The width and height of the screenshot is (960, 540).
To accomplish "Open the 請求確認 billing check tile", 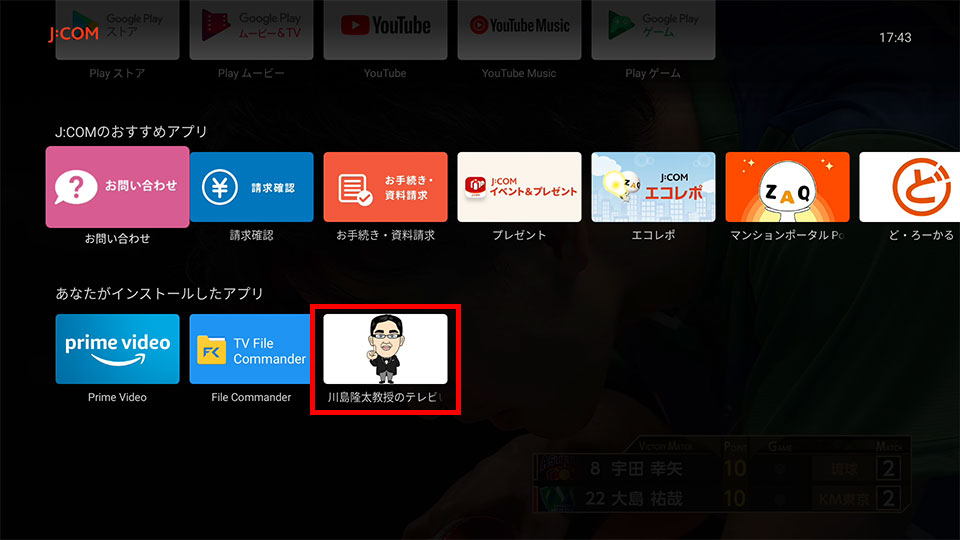I will click(251, 187).
